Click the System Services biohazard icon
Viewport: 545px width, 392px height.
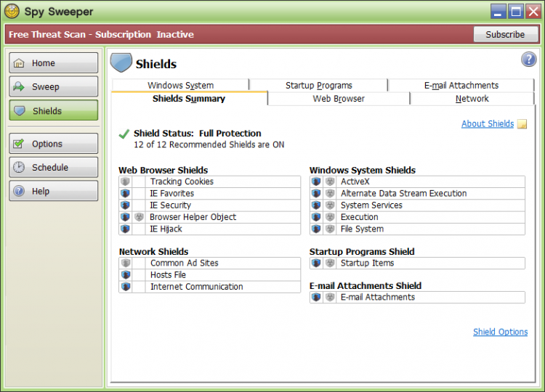330,205
